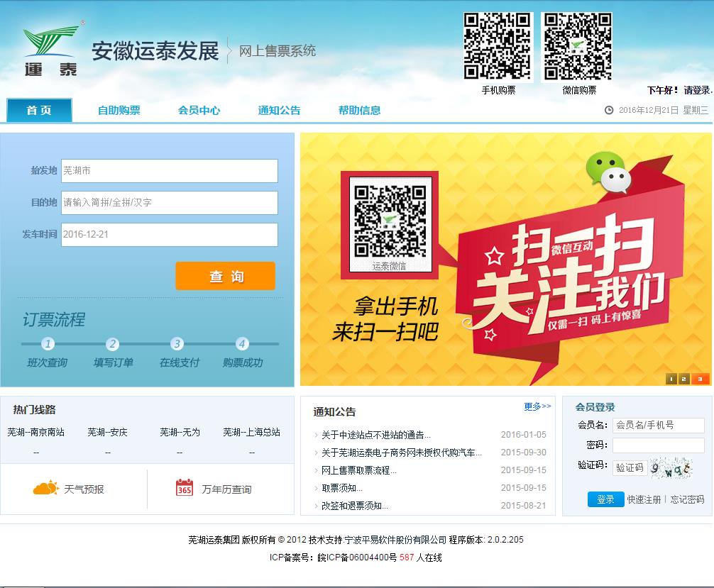Screen dimensions: 714x588
Task: Click the 目的地 destination input
Action: (170, 203)
